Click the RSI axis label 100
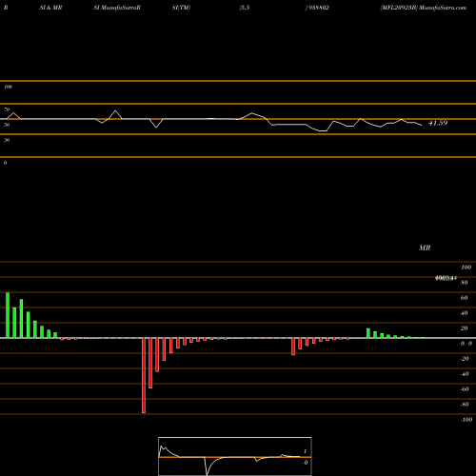Image resolution: width=476 pixels, height=476 pixels. coord(8,87)
